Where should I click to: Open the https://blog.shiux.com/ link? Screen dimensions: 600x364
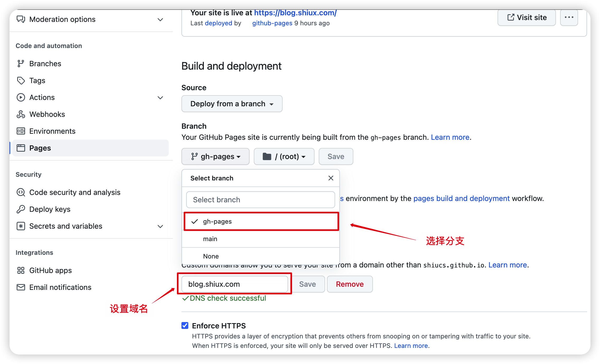(295, 13)
